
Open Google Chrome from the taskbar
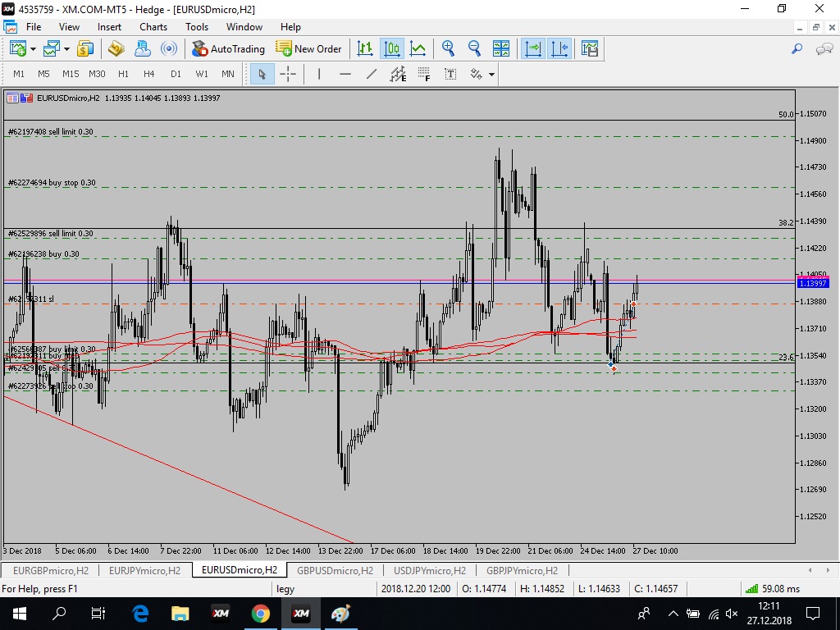(260, 614)
